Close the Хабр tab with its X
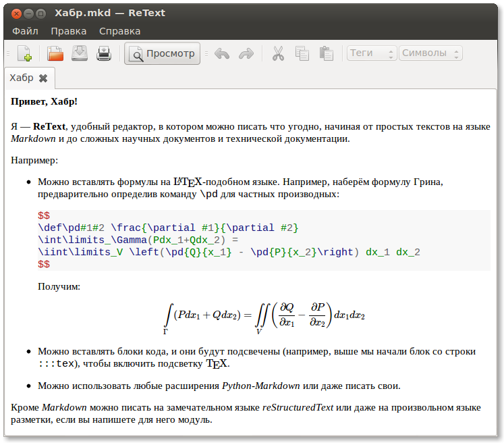 (43, 78)
